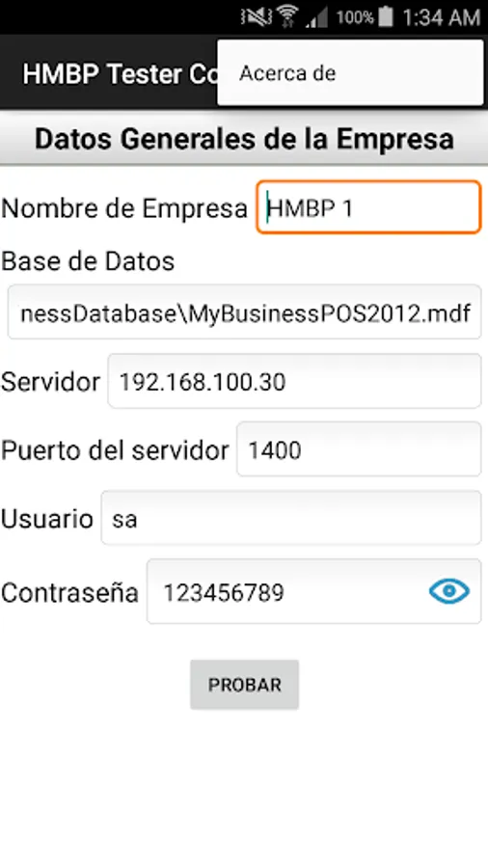Click the Usuario input containing sa
The width and height of the screenshot is (488, 868).
291,518
